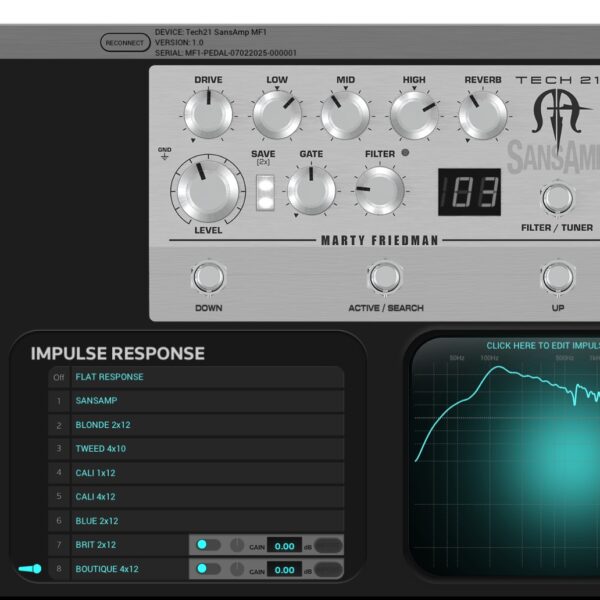The image size is (600, 600).
Task: Click the preset number display showing 03
Action: pyautogui.click(x=470, y=192)
